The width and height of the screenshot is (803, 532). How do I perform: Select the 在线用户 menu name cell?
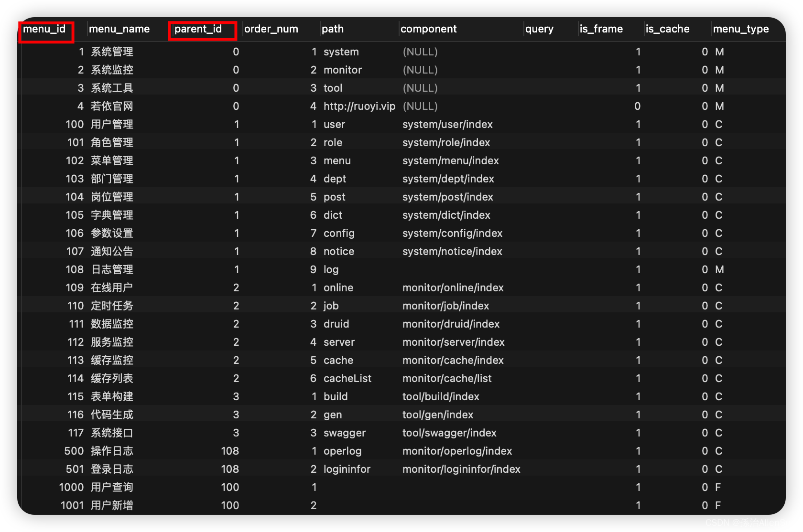coord(112,287)
